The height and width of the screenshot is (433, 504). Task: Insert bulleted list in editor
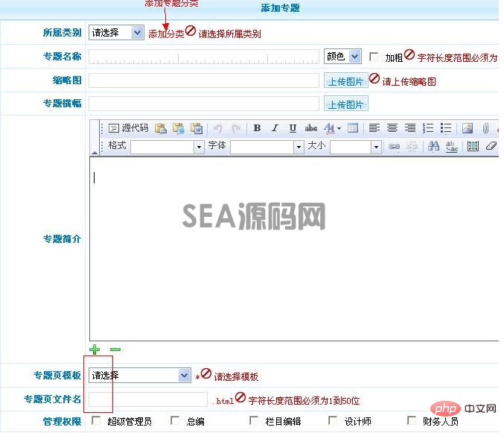(x=446, y=128)
